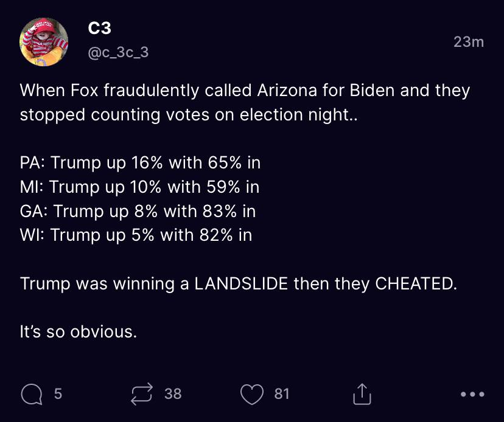This screenshot has height=422, width=504.
Task: Click the "MI: Trump up 10%" line
Action: 139,187
